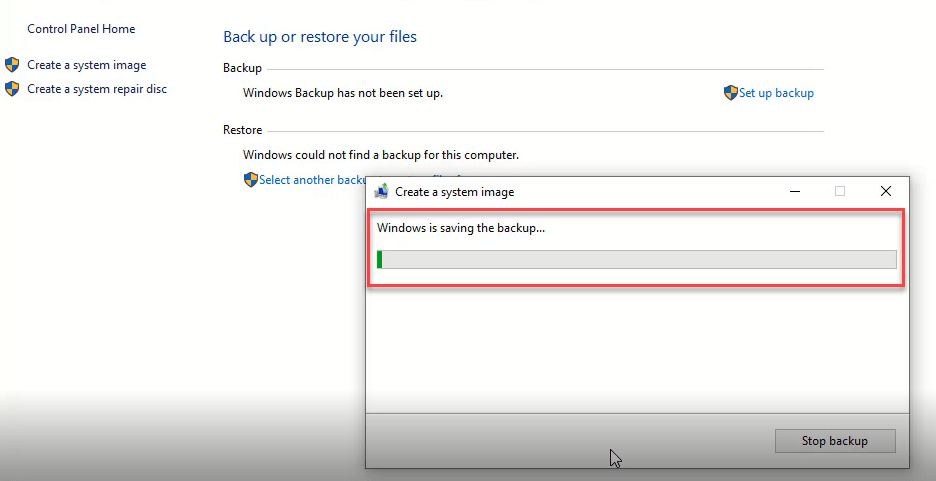Open Create a system repair disc link
936x481 pixels.
tap(97, 89)
